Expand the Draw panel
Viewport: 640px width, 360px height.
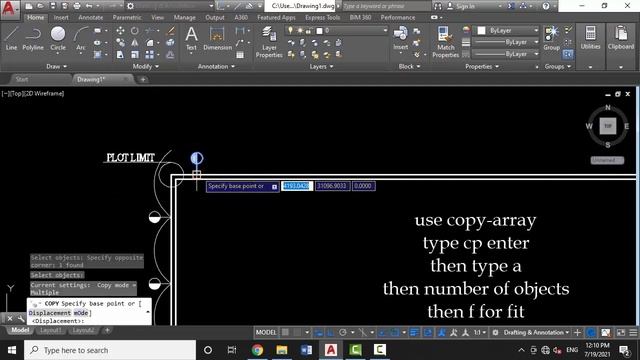56,66
